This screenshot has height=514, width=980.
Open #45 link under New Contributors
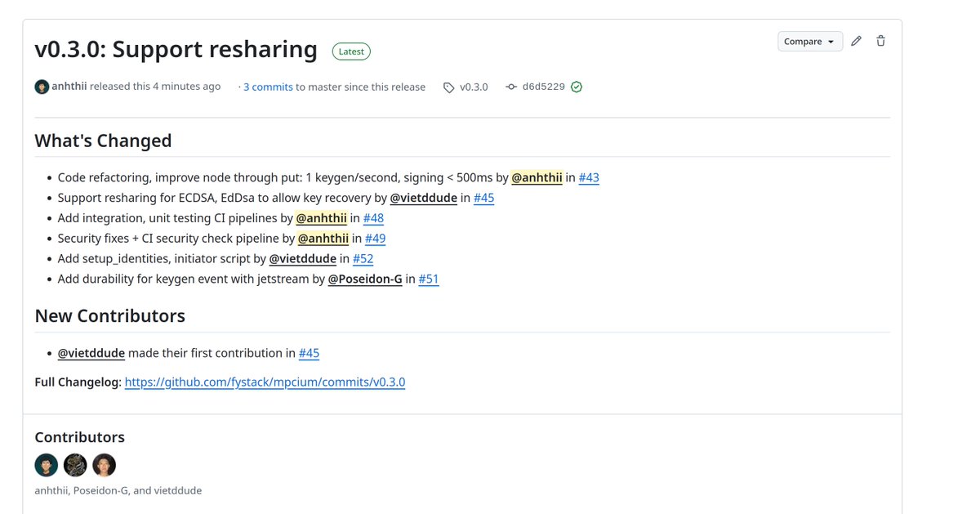point(309,353)
